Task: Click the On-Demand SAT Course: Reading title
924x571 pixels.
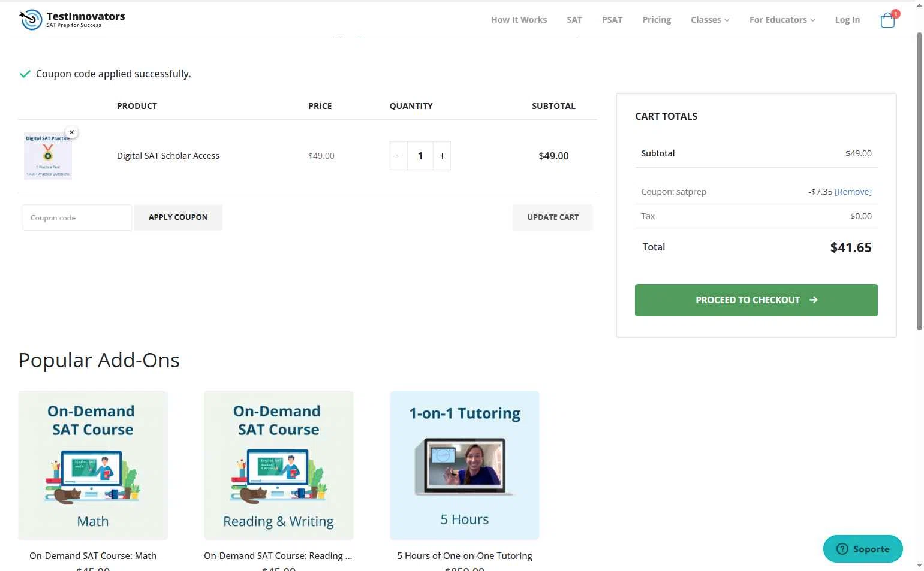Action: pyautogui.click(x=278, y=556)
